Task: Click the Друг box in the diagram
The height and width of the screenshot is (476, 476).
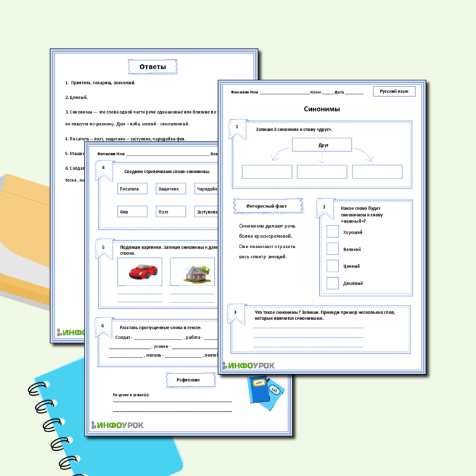Action: [322, 144]
